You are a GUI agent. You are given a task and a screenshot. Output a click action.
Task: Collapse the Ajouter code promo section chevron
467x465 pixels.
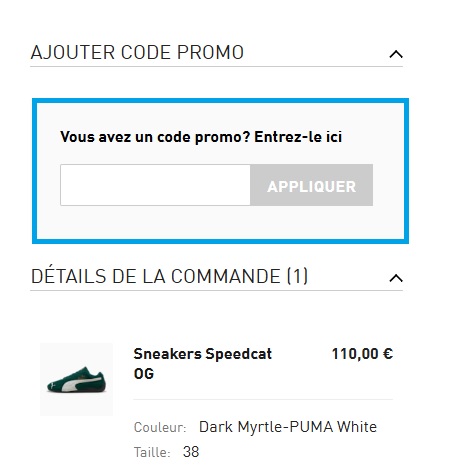(x=396, y=54)
